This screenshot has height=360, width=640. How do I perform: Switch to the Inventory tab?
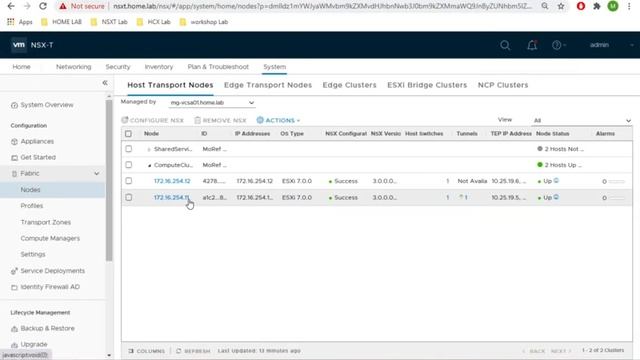(159, 67)
